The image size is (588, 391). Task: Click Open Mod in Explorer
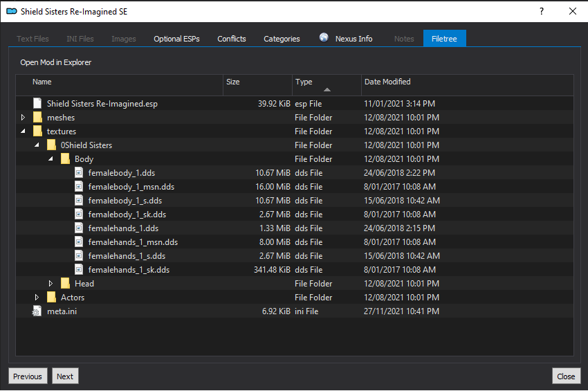56,62
